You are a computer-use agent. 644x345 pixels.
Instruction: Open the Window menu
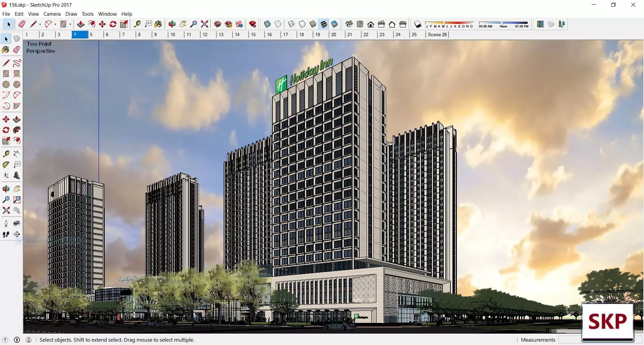pos(107,14)
